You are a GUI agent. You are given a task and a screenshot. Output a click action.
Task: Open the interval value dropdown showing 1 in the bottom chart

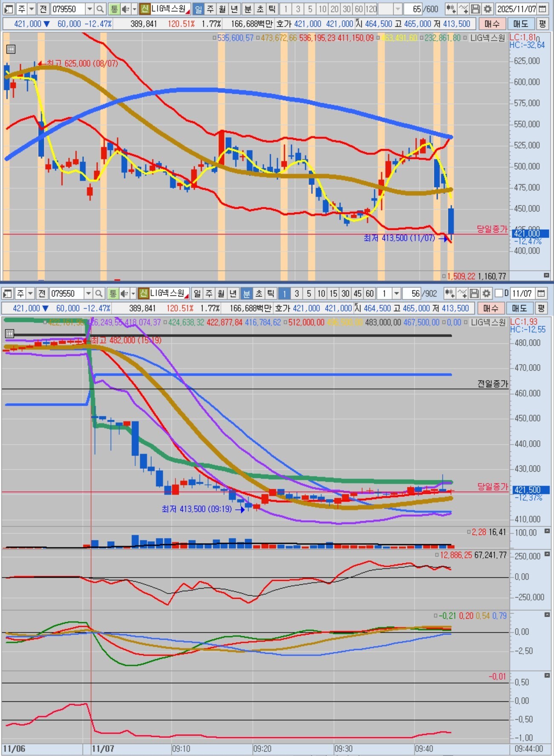(396, 294)
